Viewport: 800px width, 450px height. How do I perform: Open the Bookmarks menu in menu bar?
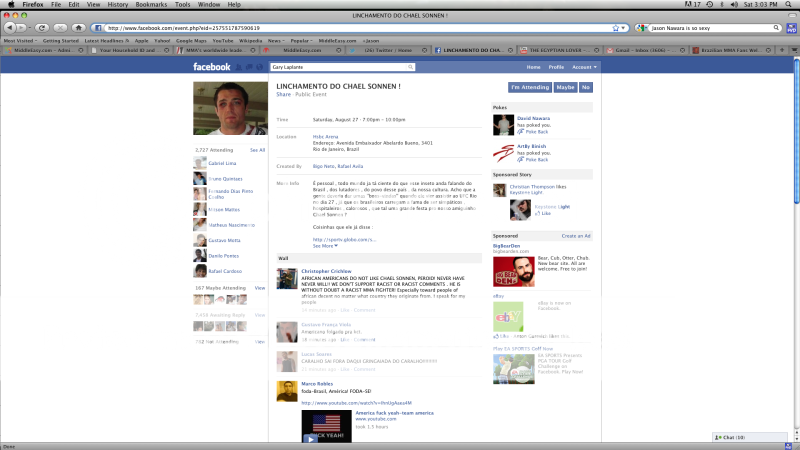(x=151, y=5)
